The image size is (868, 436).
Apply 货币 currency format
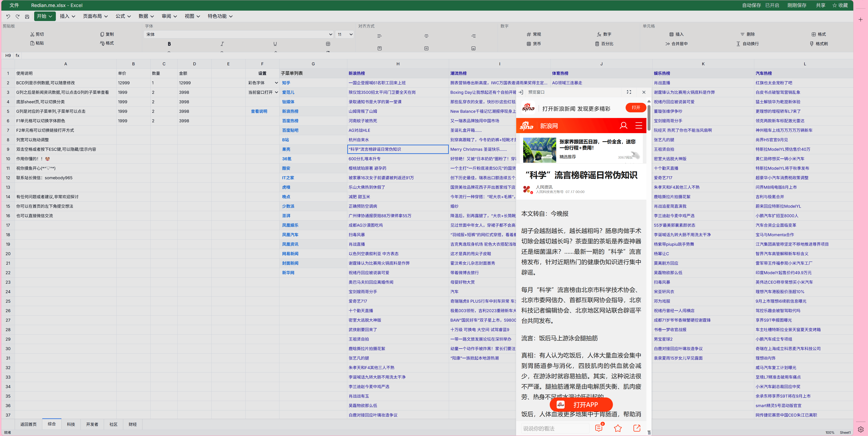tap(534, 44)
